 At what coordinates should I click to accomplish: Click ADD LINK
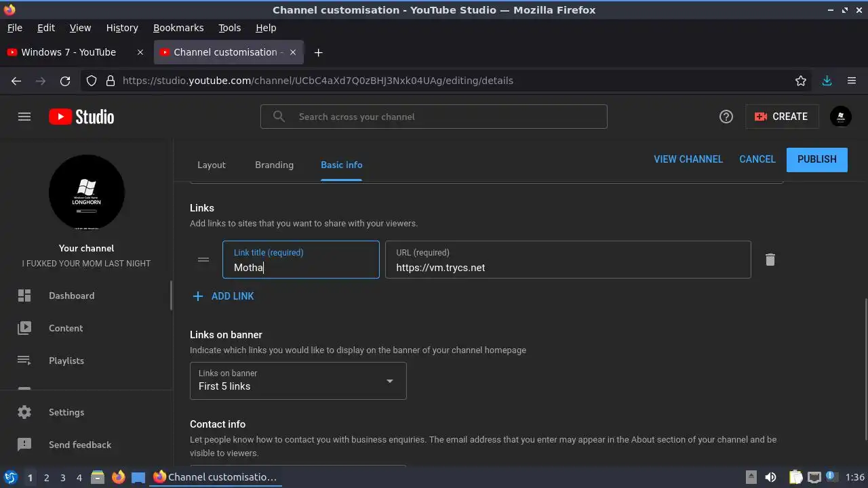pyautogui.click(x=224, y=296)
